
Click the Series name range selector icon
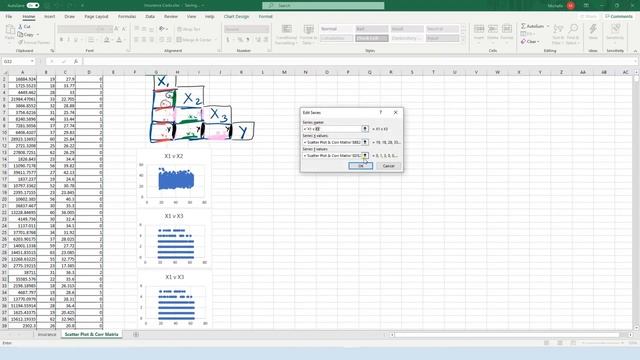365,129
